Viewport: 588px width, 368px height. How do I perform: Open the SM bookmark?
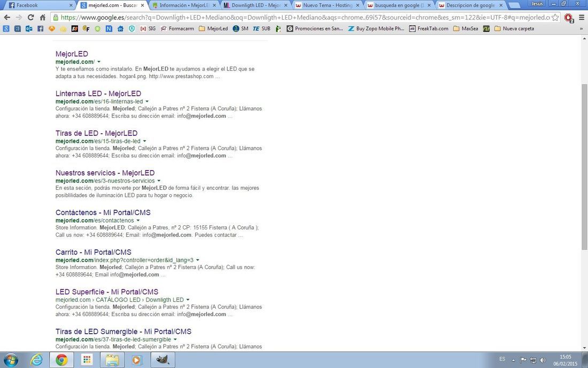[x=241, y=28]
